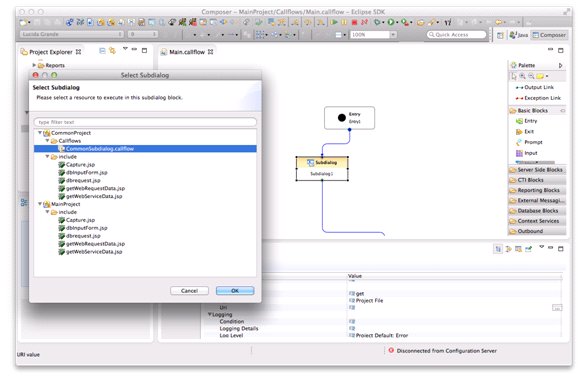
Task: Collapse Callflows folder in dialog tree
Action: pos(47,141)
